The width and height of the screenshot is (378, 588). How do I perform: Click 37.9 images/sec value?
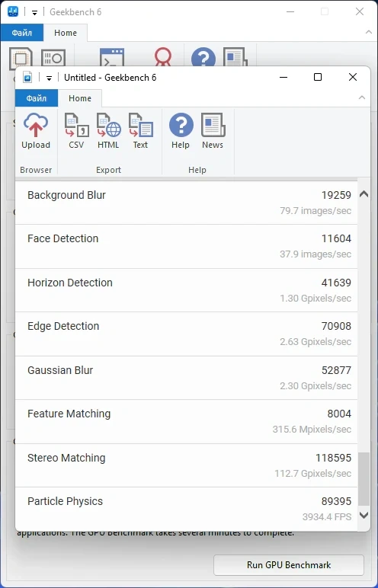click(x=316, y=254)
